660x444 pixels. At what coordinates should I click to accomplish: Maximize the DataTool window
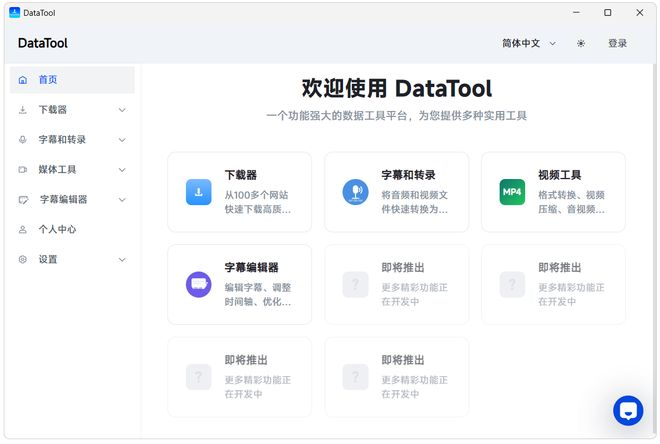point(607,13)
